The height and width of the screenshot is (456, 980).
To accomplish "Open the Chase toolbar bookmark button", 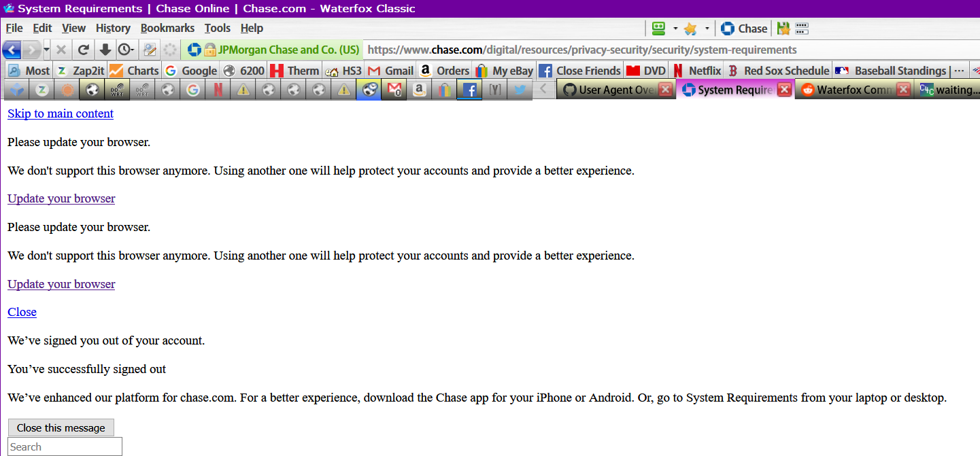I will point(743,29).
